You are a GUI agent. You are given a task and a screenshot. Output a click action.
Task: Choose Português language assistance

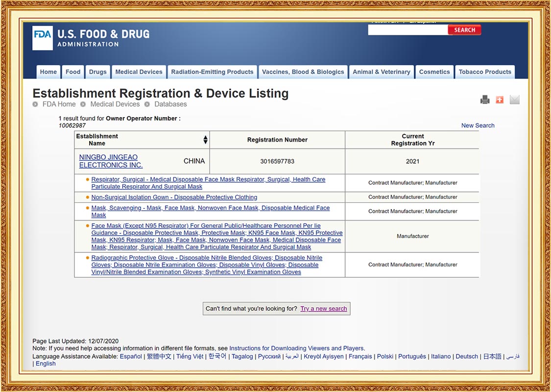[x=412, y=356]
